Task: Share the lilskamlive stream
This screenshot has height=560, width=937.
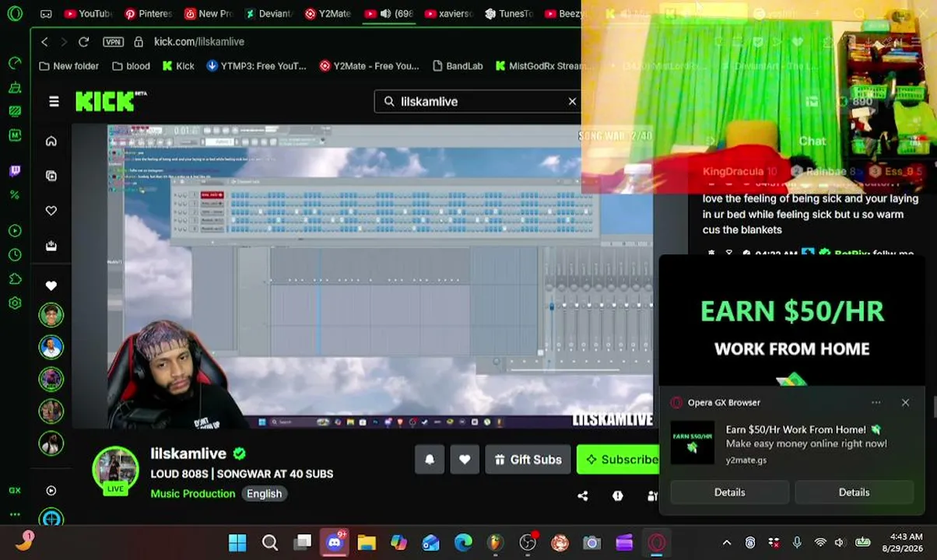Action: (x=583, y=495)
